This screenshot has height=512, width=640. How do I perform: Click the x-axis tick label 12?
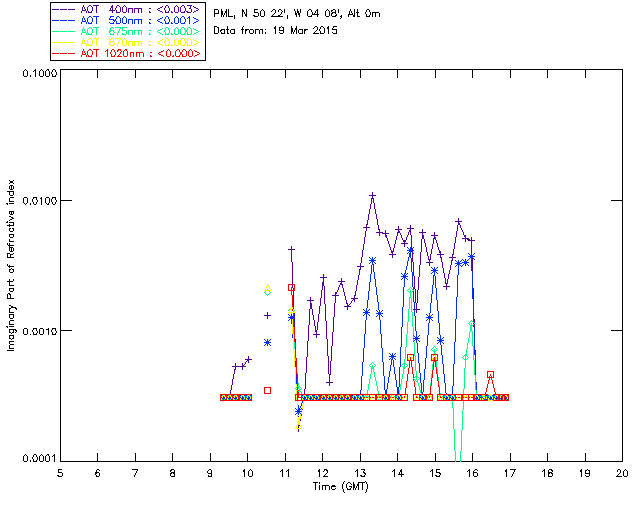322,473
